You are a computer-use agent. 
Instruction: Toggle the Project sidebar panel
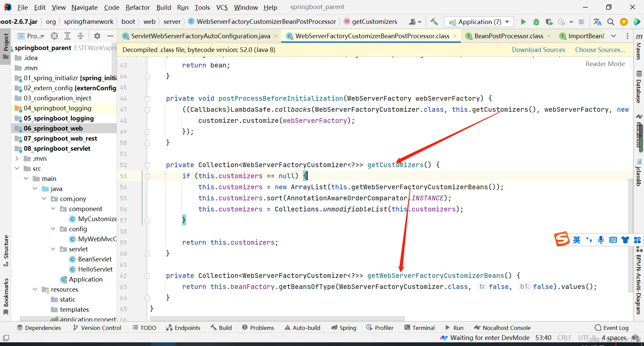point(6,46)
